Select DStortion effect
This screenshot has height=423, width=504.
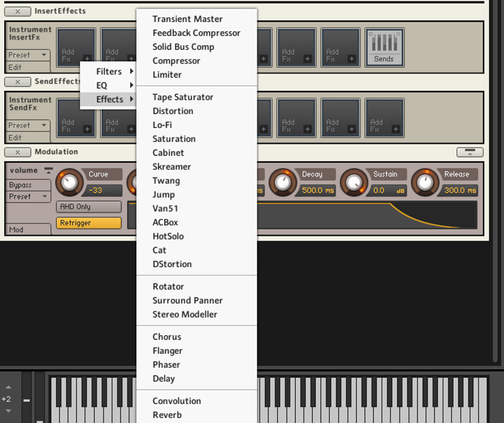[196, 264]
